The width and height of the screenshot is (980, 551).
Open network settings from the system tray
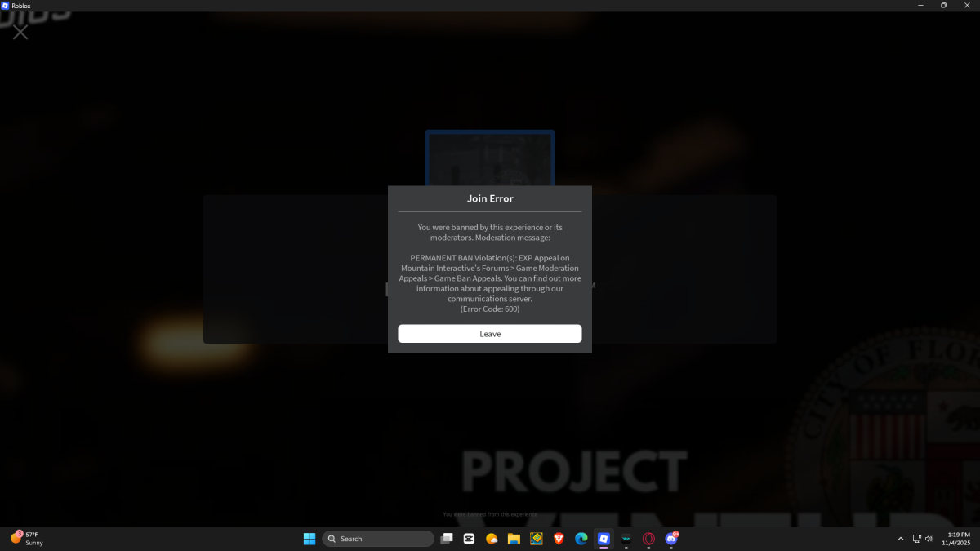point(917,539)
